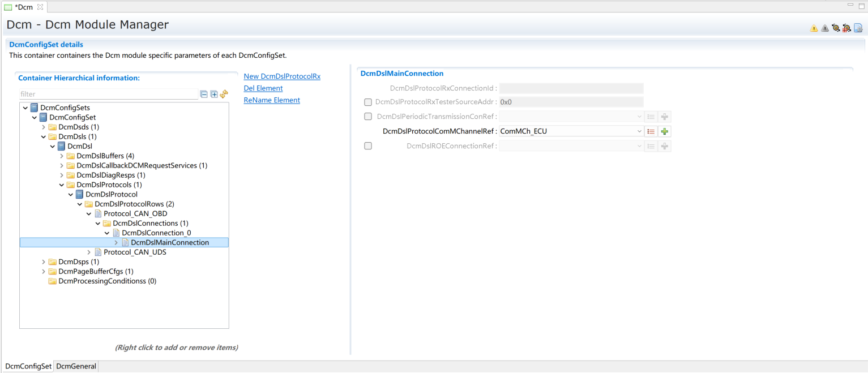Click the gray warning triangle icon
This screenshot has width=868, height=373.
click(824, 28)
